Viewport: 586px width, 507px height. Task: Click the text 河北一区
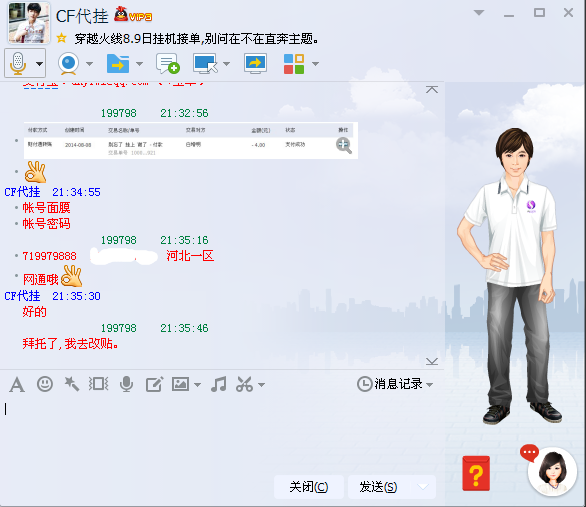point(190,256)
